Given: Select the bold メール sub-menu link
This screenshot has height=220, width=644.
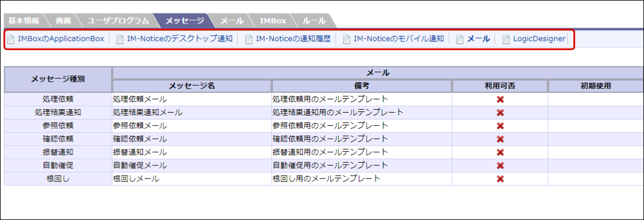Looking at the screenshot, I should point(479,39).
